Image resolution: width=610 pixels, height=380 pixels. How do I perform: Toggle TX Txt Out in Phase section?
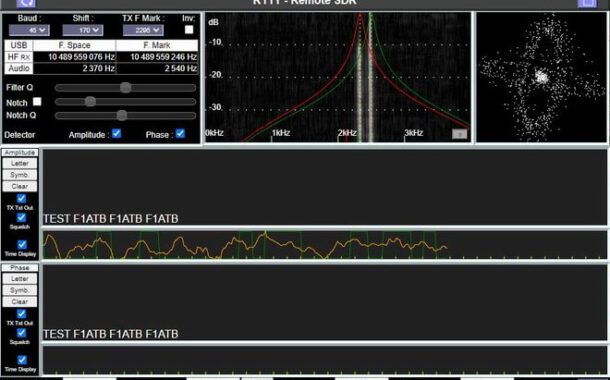point(21,313)
